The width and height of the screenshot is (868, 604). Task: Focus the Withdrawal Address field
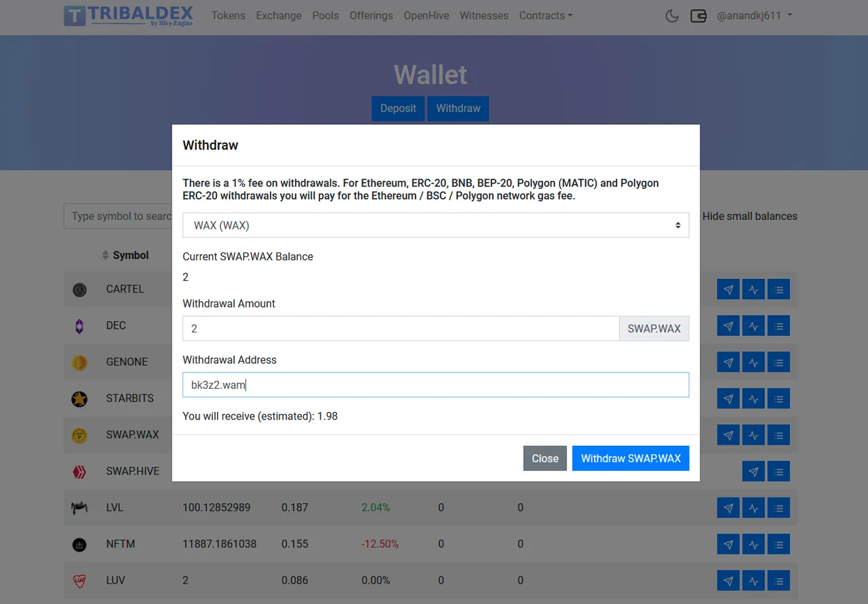coord(436,385)
